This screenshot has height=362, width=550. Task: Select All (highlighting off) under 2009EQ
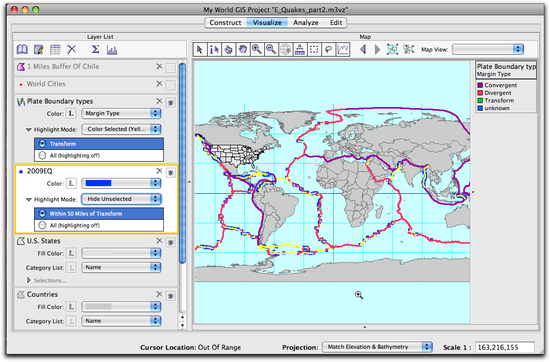click(42, 225)
